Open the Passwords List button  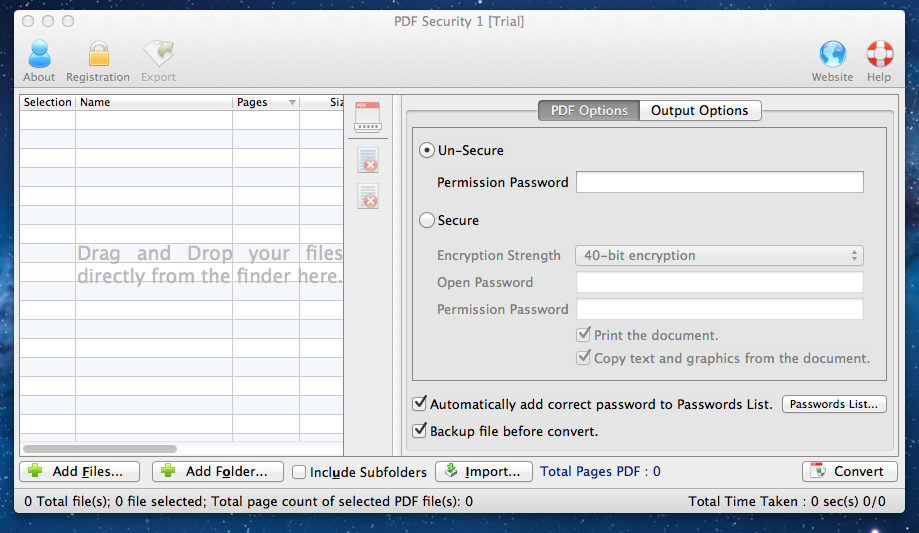833,404
